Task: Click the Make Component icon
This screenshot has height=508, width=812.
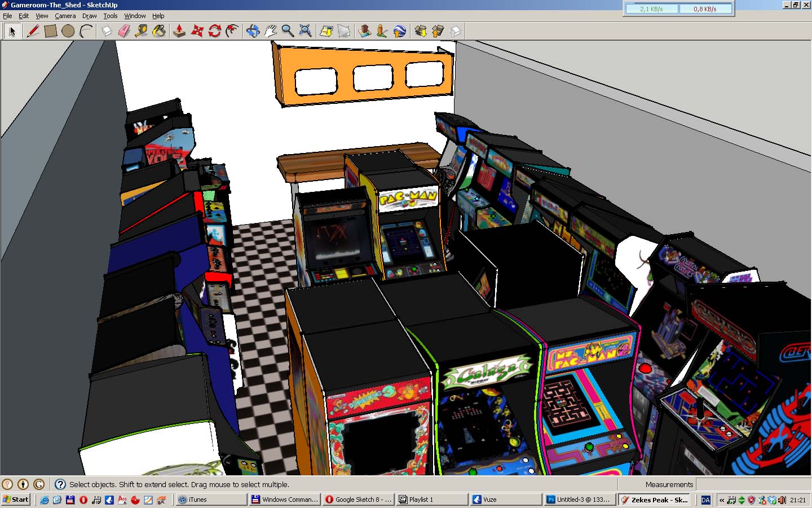Action: (106, 31)
